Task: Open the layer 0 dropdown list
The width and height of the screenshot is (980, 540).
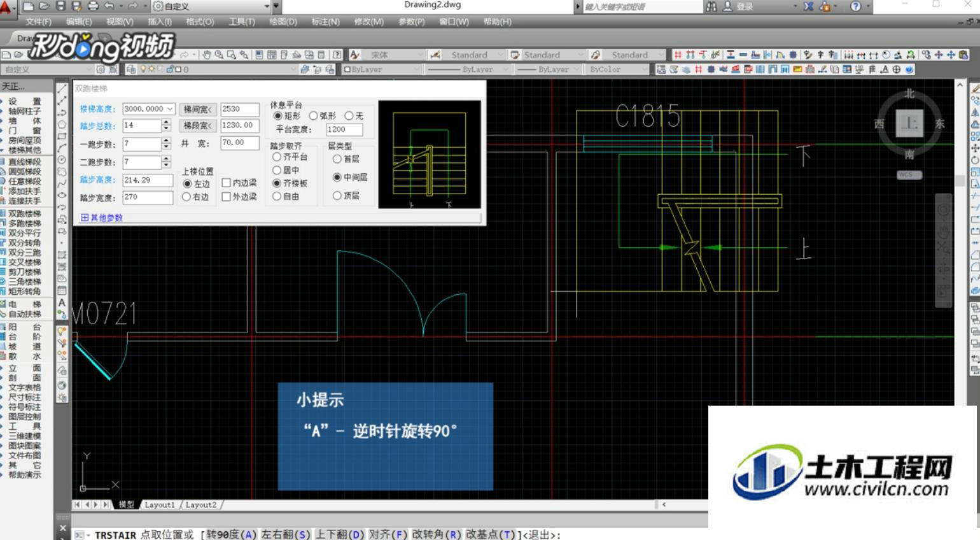Action: pyautogui.click(x=293, y=69)
